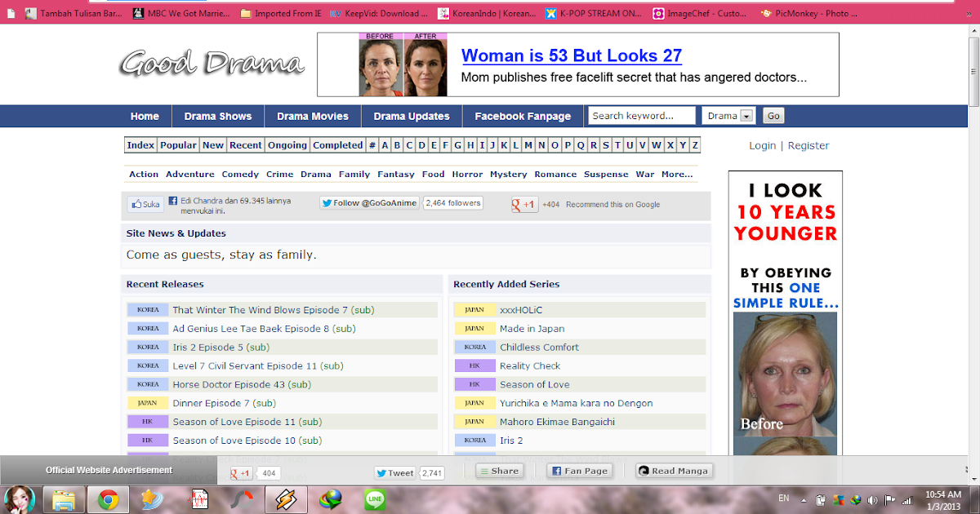Screen dimensions: 980x514
Task: Click the Start button avatar
Action: point(18,498)
